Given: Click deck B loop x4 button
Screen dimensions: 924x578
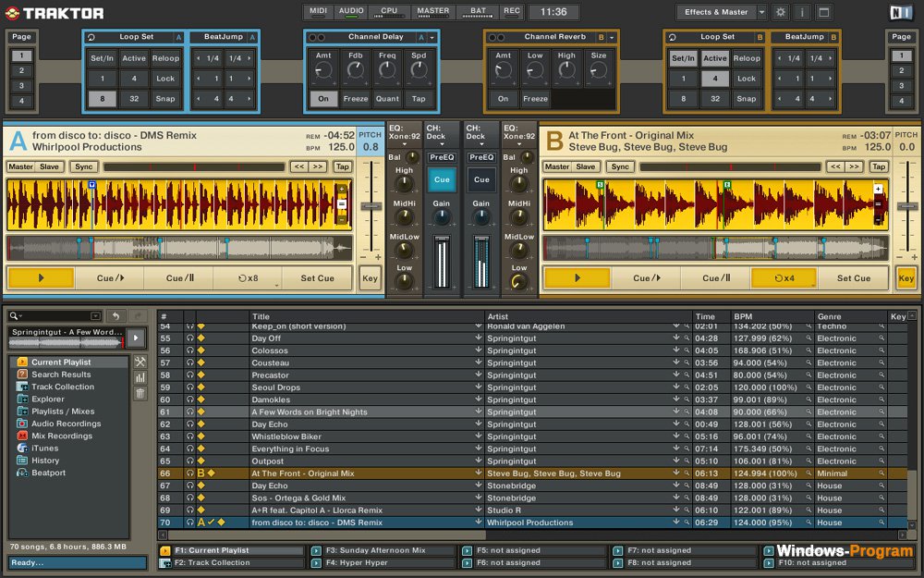Looking at the screenshot, I should point(784,277).
